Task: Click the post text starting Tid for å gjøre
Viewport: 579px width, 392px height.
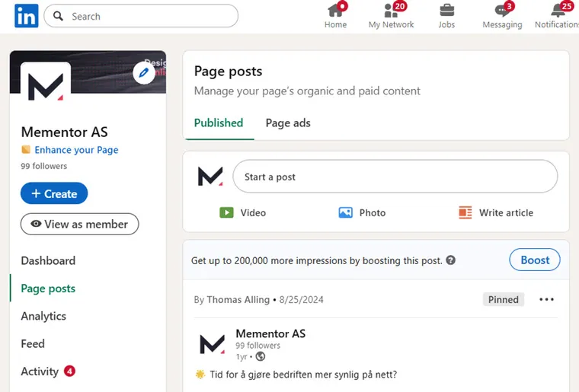Action: [x=303, y=374]
